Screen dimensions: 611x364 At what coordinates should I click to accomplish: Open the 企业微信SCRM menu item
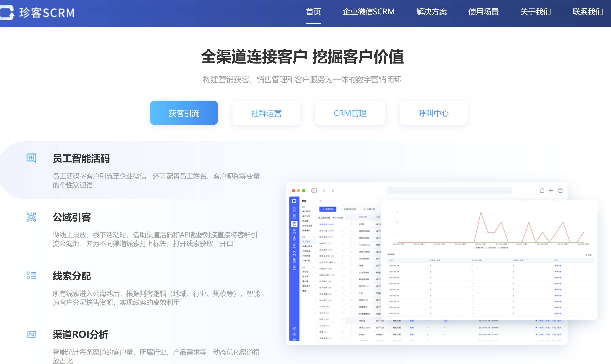point(369,12)
